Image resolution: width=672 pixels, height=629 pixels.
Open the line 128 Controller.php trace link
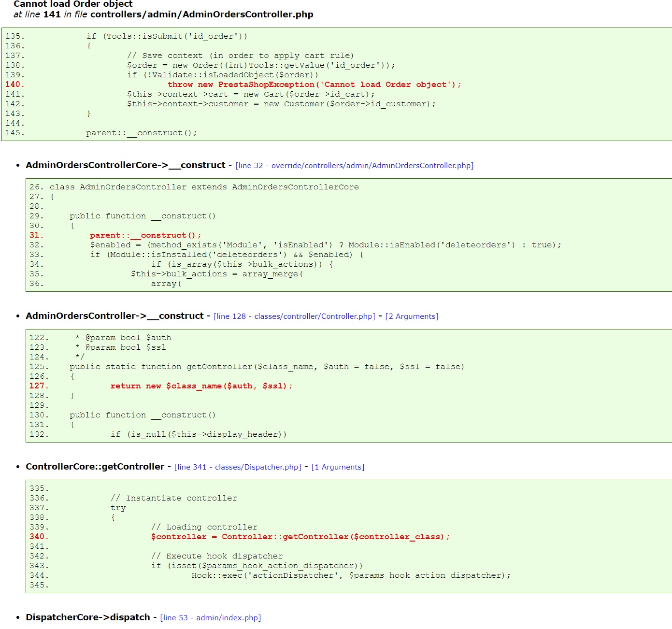click(x=294, y=316)
